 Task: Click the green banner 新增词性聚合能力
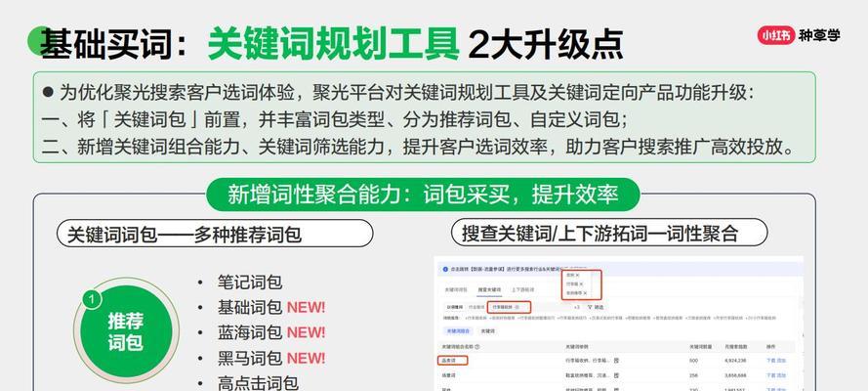[423, 195]
